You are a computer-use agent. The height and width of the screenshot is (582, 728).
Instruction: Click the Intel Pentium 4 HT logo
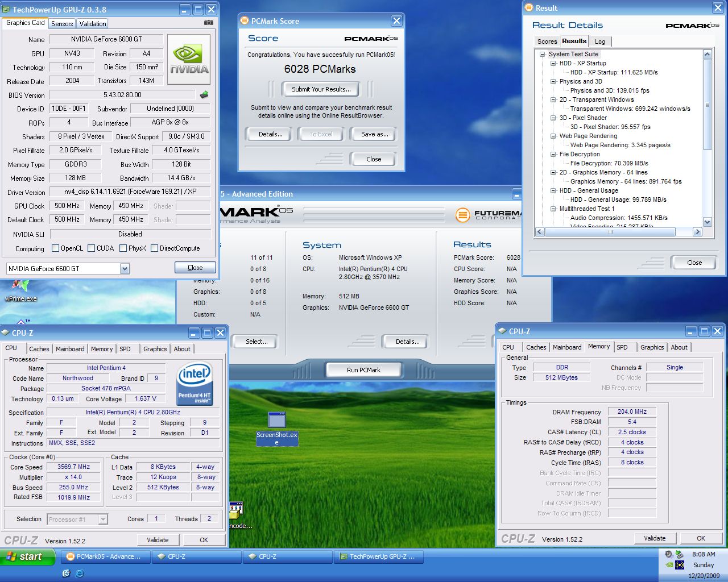[195, 384]
